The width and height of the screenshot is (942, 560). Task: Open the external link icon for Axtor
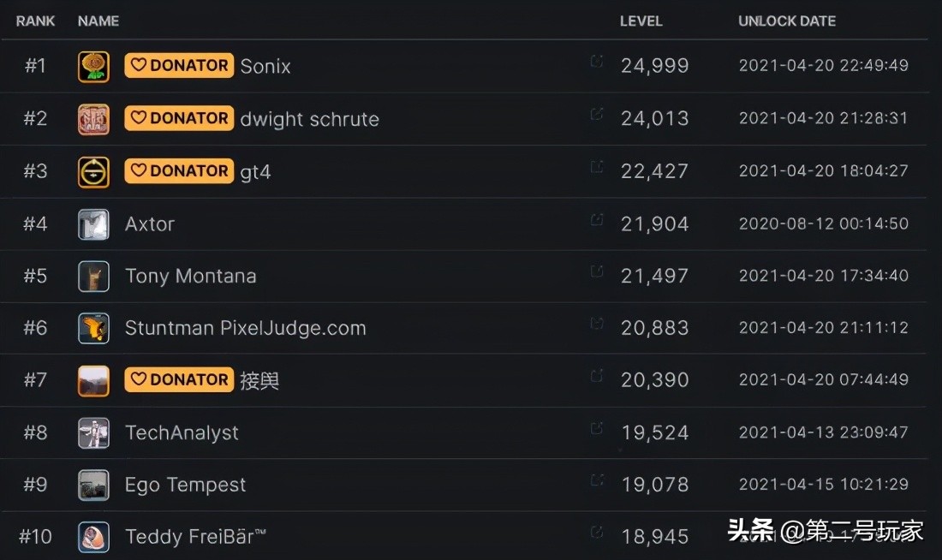pos(597,219)
